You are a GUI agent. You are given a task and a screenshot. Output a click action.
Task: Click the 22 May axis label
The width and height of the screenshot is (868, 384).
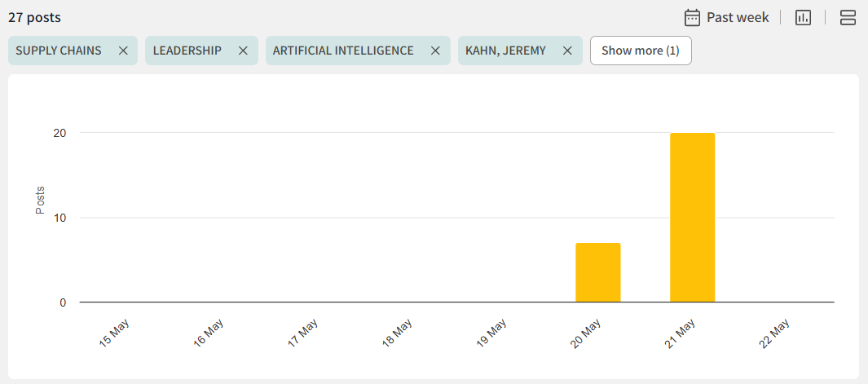coord(775,333)
